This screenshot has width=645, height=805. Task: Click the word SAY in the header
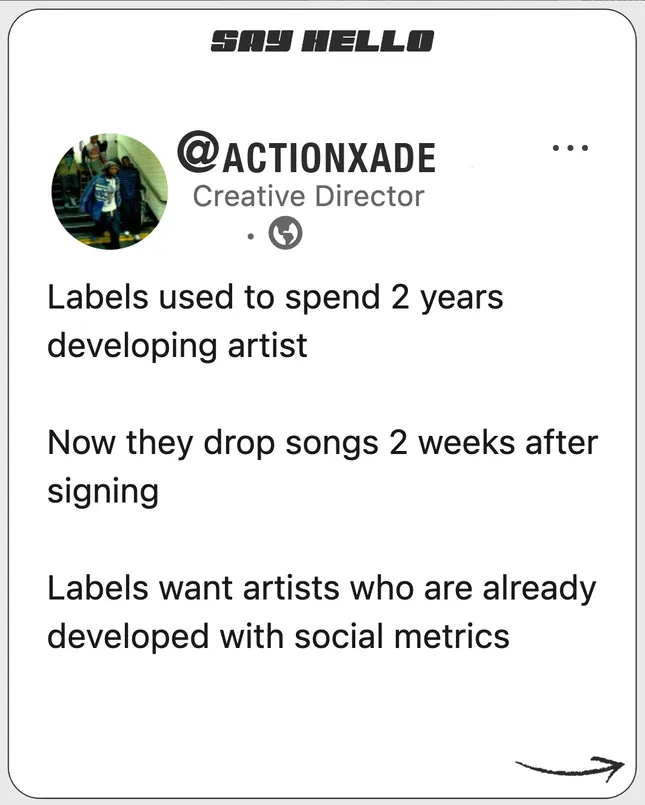click(x=251, y=42)
